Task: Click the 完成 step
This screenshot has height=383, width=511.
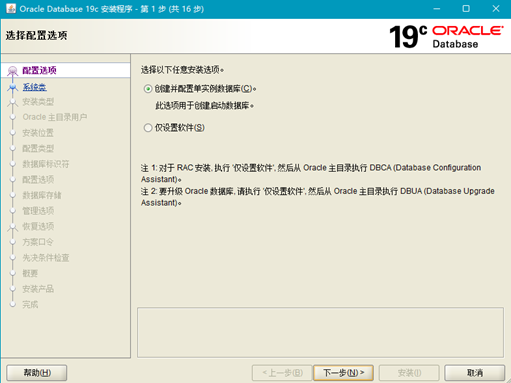Action: coord(30,304)
